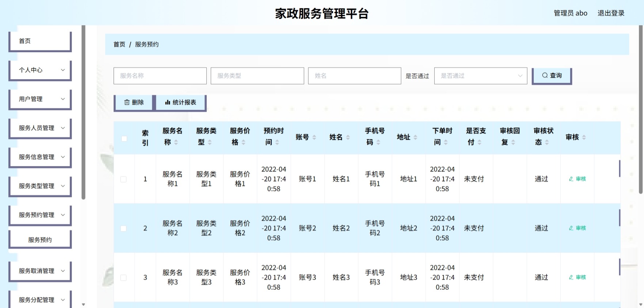Sort by 手机号码 column arrows
Screen dimensions: 644x308
[x=378, y=142]
